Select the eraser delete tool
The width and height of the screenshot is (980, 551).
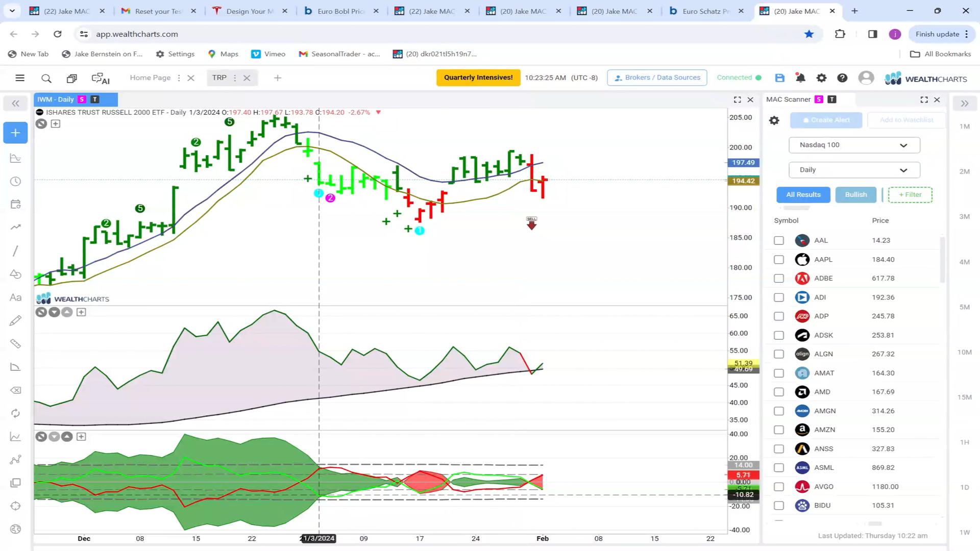pyautogui.click(x=16, y=390)
